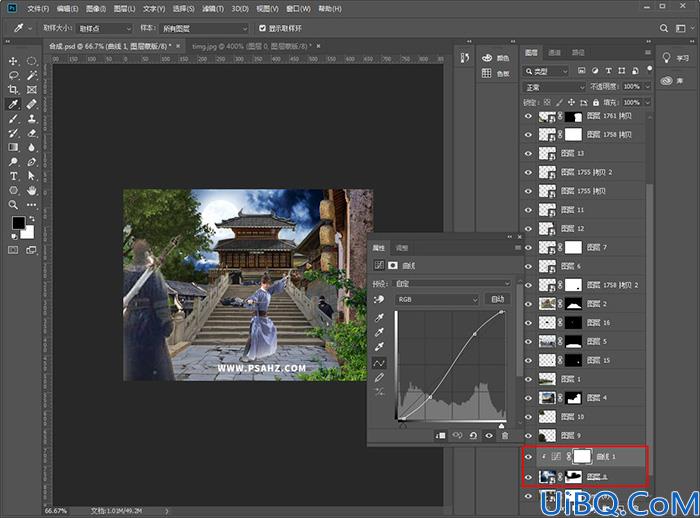Switch to the Paths panel tab
Screen dimensions: 700x518
(x=578, y=53)
